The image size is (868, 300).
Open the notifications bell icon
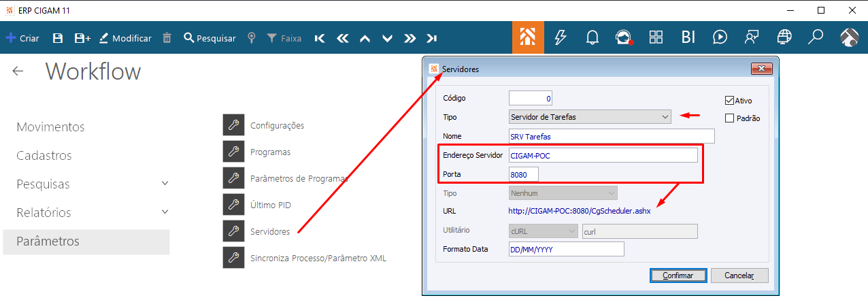tap(592, 37)
